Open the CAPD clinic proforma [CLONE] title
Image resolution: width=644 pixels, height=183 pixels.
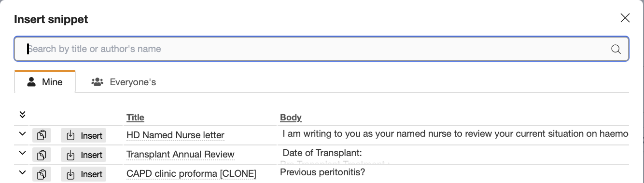(191, 174)
